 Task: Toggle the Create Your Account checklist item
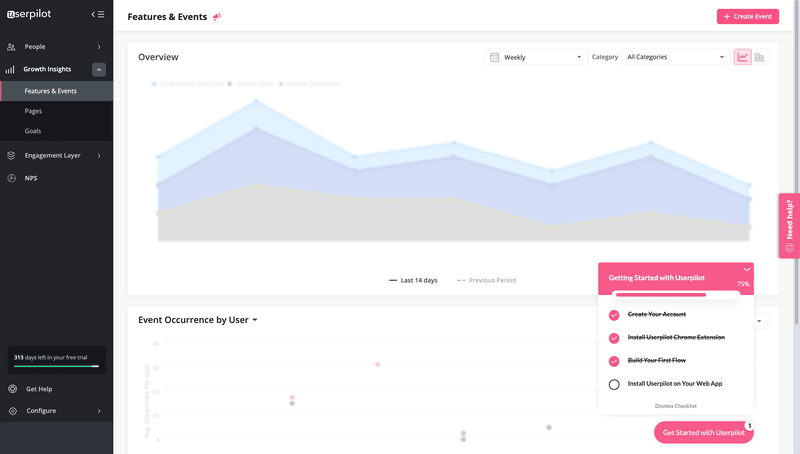(x=614, y=315)
